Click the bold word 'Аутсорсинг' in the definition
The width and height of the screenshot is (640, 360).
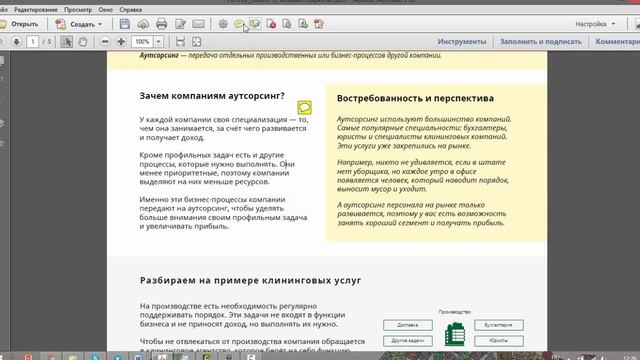[x=159, y=55]
